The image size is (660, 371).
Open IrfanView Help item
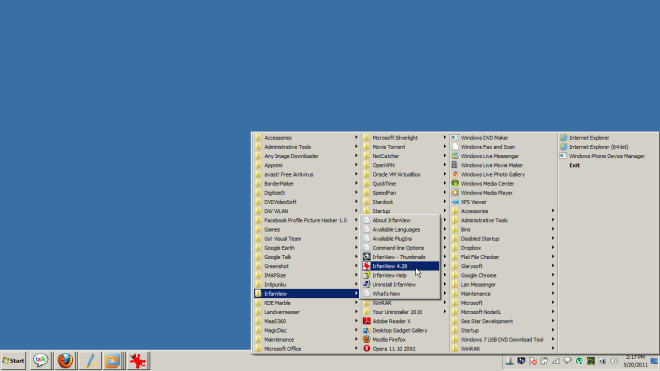point(400,275)
